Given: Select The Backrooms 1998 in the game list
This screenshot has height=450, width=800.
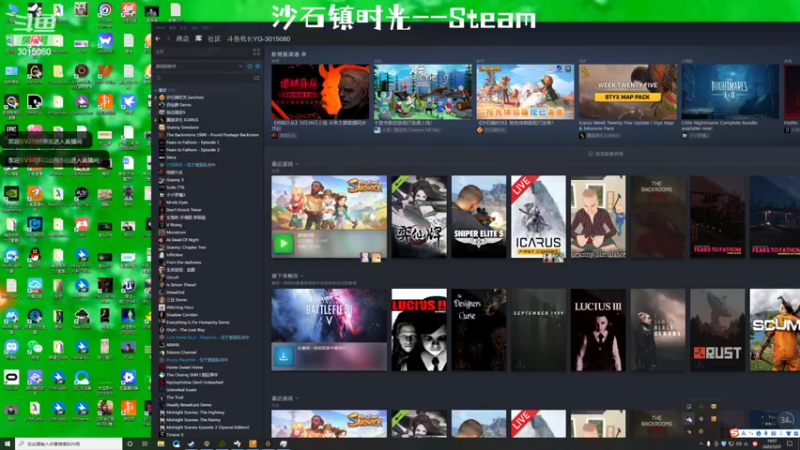Looking at the screenshot, I should [212, 135].
